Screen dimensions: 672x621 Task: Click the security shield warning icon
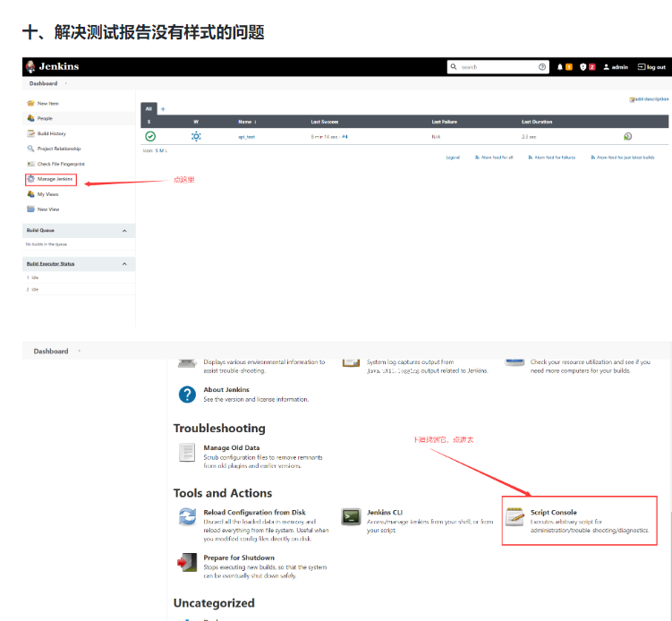tap(583, 67)
